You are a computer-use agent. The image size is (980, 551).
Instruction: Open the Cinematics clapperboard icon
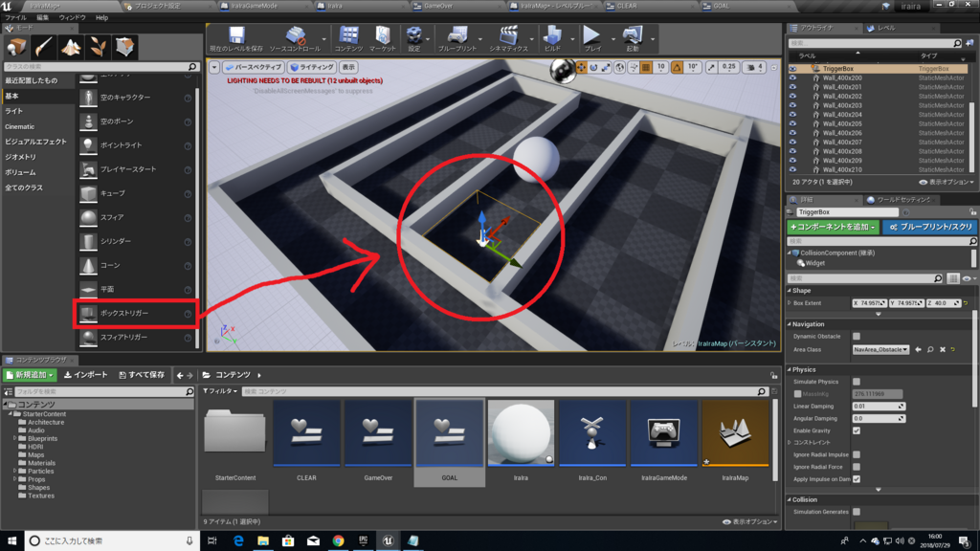click(508, 38)
